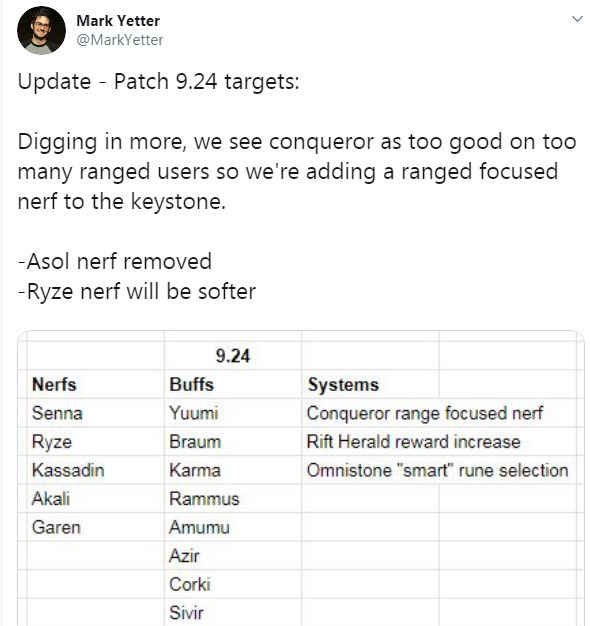Open Mark Yetter's profile avatar
The image size is (590, 626).
[41, 31]
